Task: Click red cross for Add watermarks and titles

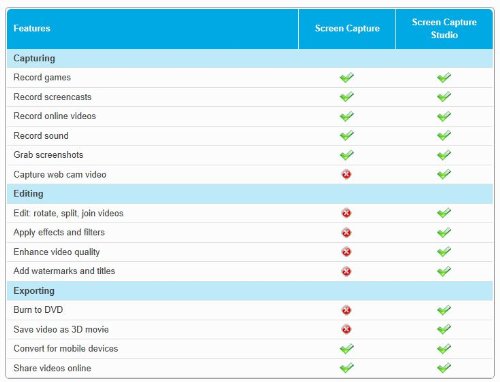Action: pyautogui.click(x=346, y=271)
